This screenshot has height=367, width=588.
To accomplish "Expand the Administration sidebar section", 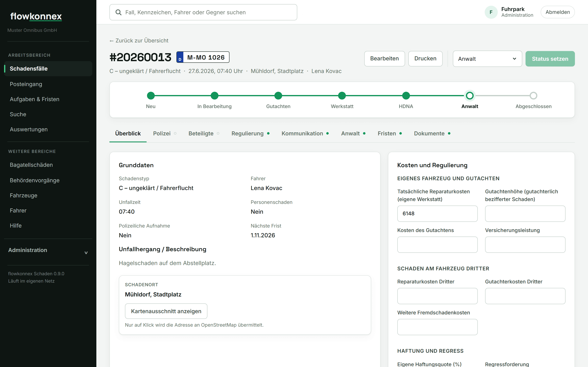I will click(48, 250).
